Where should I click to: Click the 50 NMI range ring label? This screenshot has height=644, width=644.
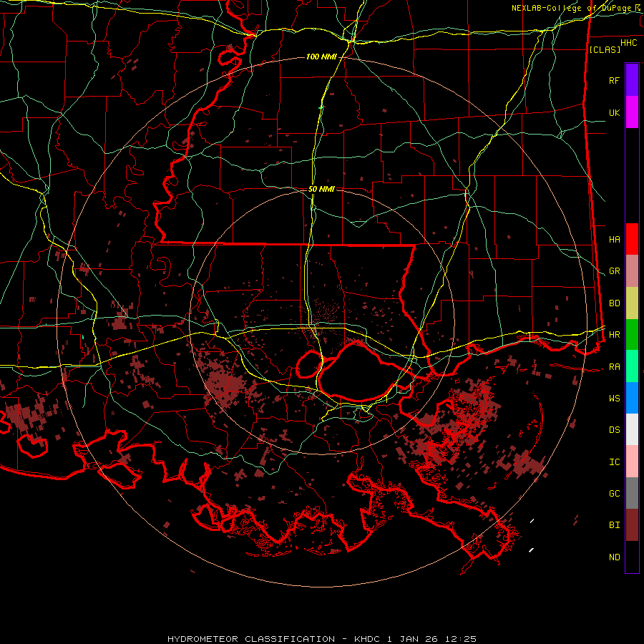click(x=321, y=189)
